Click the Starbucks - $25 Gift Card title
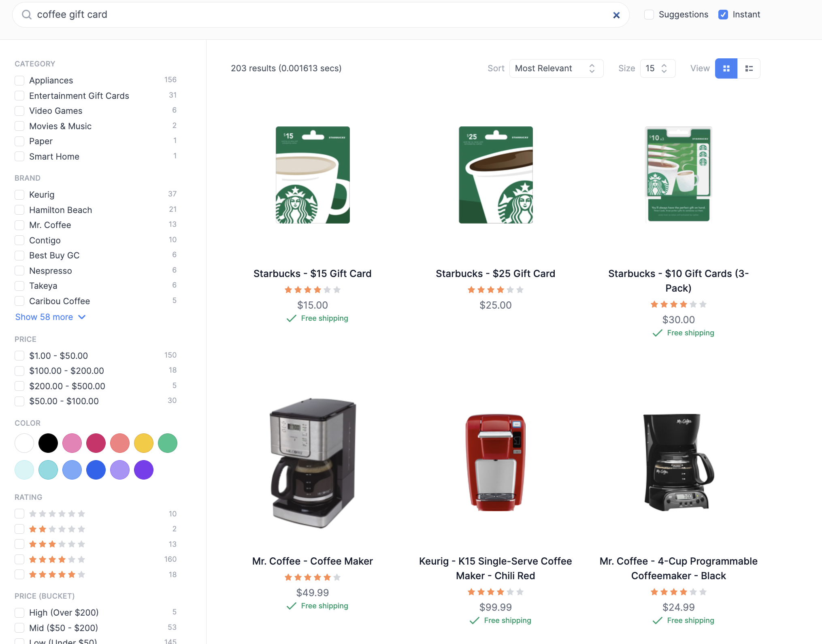This screenshot has width=822, height=644. coord(496,274)
